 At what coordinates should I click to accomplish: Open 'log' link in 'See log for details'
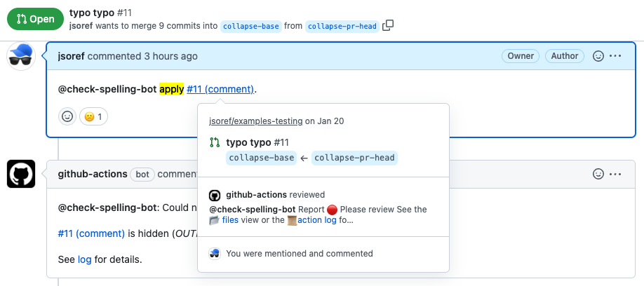point(84,260)
